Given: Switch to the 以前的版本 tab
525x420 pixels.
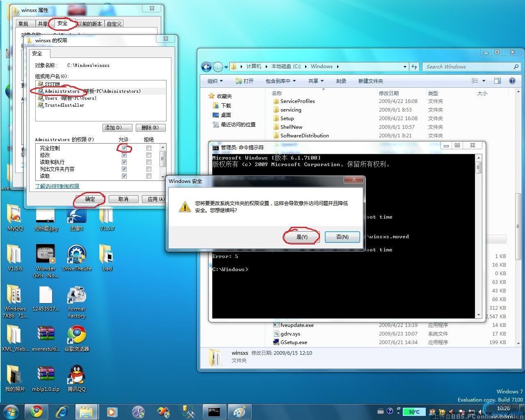Looking at the screenshot, I should pyautogui.click(x=90, y=24).
